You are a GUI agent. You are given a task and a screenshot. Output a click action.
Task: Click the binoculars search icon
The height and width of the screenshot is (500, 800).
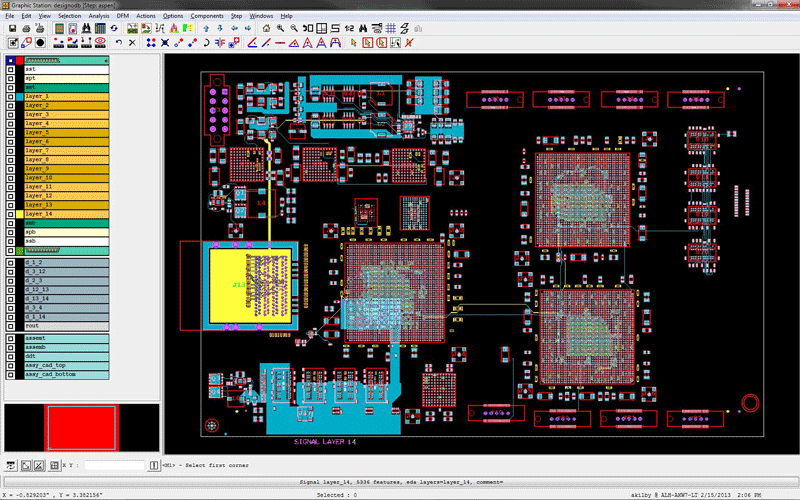tap(86, 29)
